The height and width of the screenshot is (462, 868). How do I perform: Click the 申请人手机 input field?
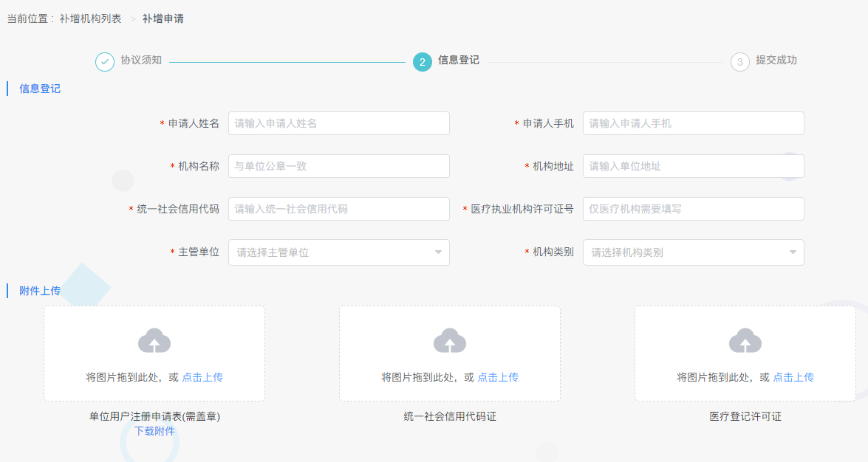click(x=693, y=123)
